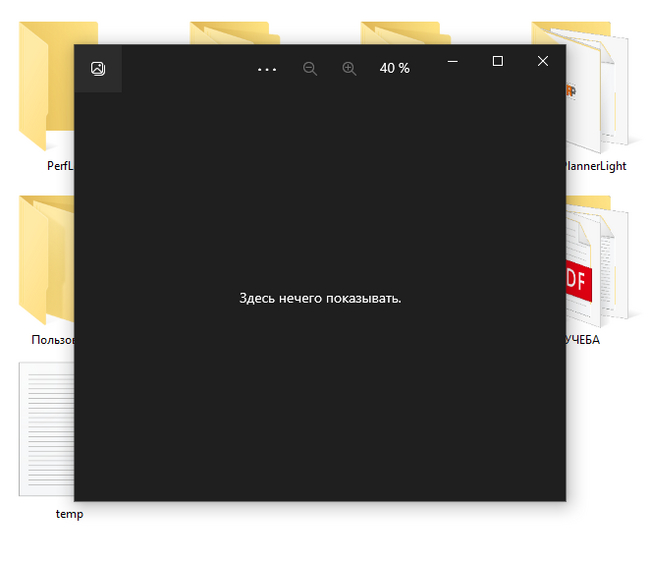
Task: Open the three-dot more options menu
Action: click(x=267, y=69)
